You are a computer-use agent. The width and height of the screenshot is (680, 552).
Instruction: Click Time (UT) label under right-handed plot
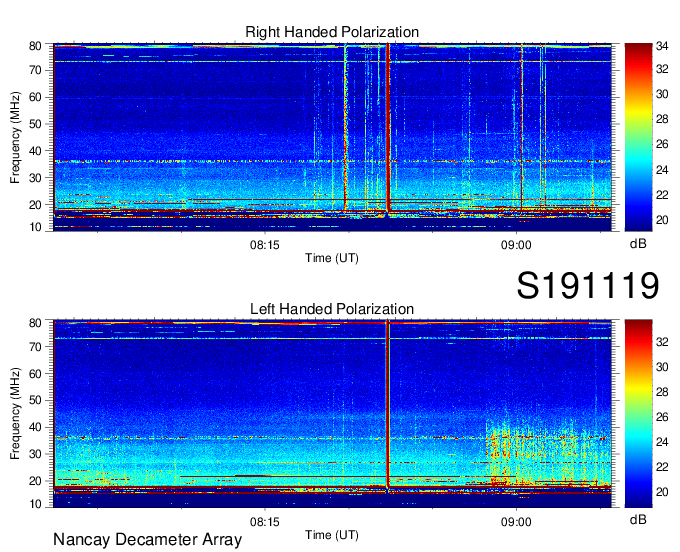tap(332, 258)
